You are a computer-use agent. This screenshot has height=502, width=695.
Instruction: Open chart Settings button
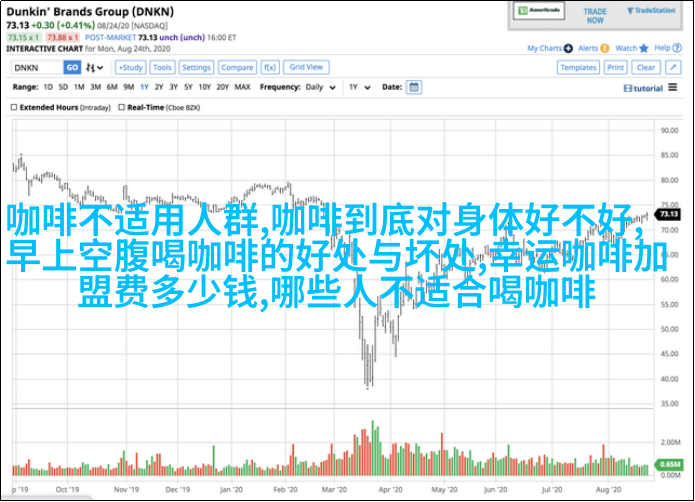click(196, 67)
